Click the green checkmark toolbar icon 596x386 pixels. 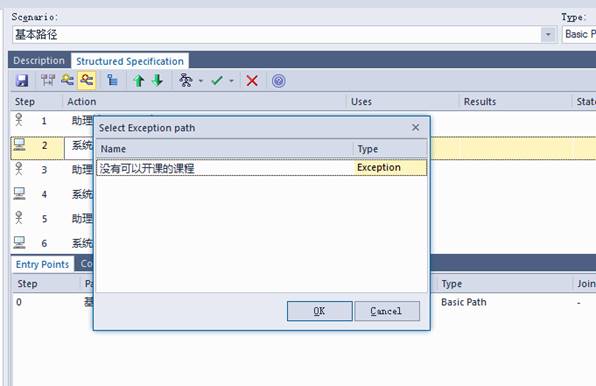(x=217, y=81)
